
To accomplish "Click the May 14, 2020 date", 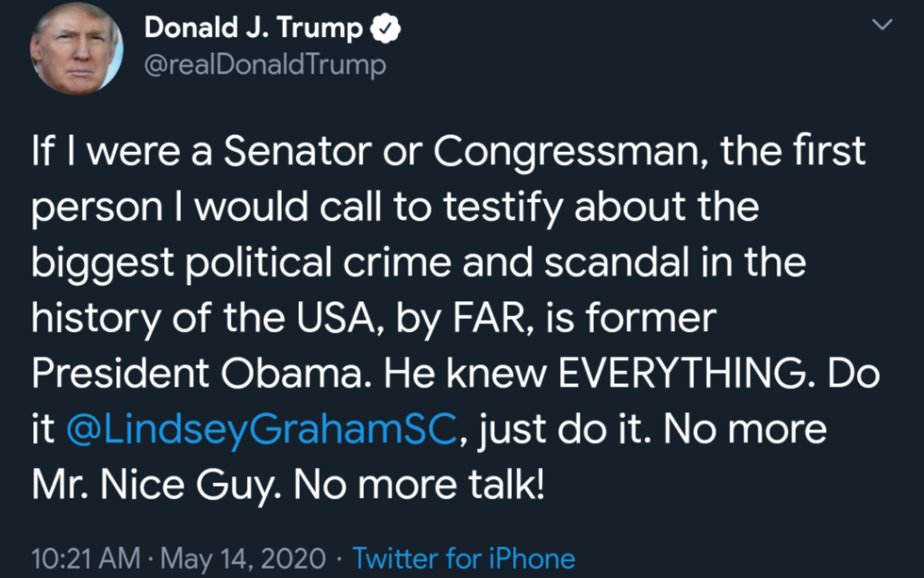I will click(x=243, y=559).
